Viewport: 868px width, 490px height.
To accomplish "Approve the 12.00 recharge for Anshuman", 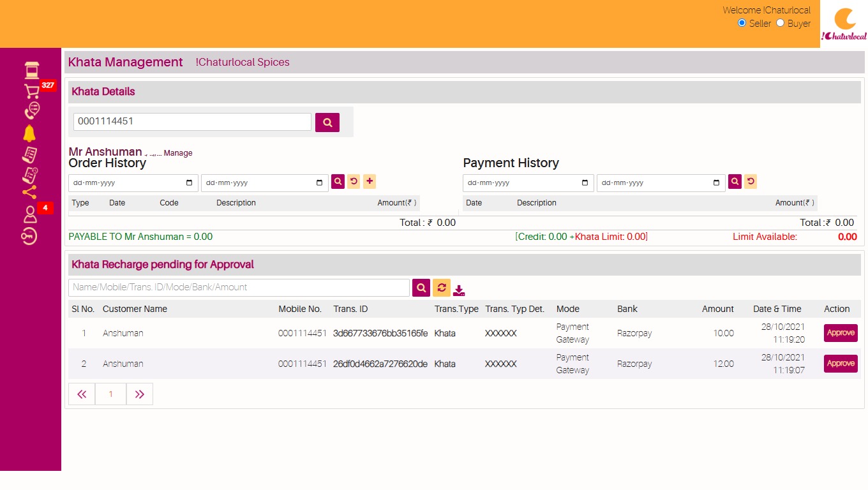I will pyautogui.click(x=841, y=364).
